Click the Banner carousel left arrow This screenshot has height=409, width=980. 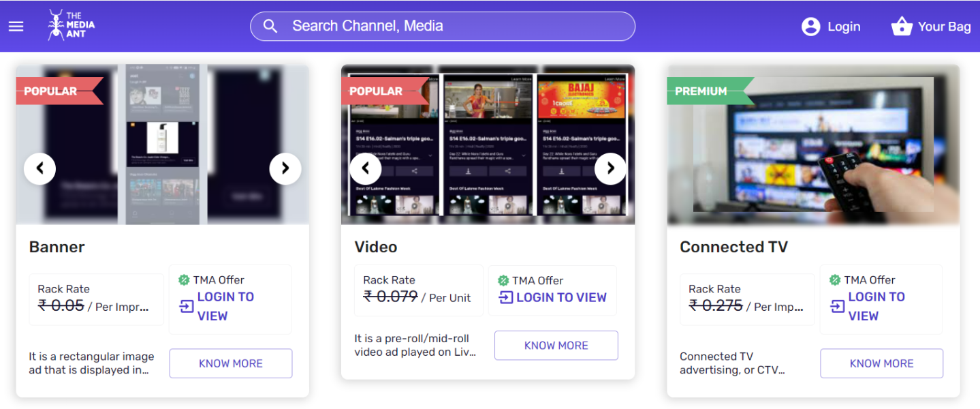pyautogui.click(x=39, y=168)
